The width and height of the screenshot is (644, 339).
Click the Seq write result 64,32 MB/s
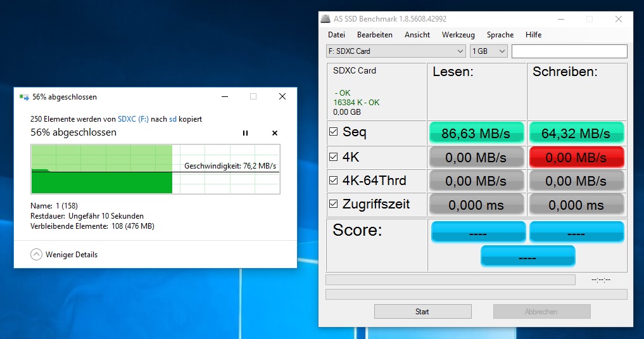(x=576, y=133)
